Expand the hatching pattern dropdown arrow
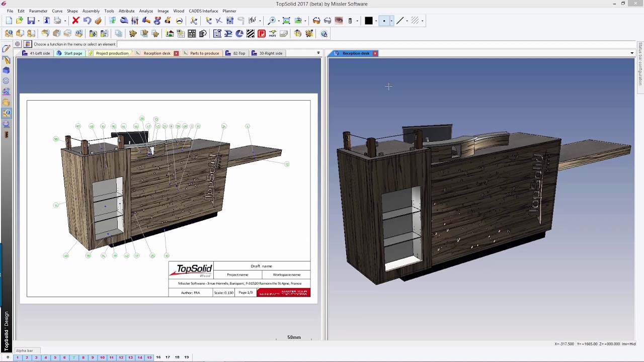The height and width of the screenshot is (362, 644). pos(422,21)
